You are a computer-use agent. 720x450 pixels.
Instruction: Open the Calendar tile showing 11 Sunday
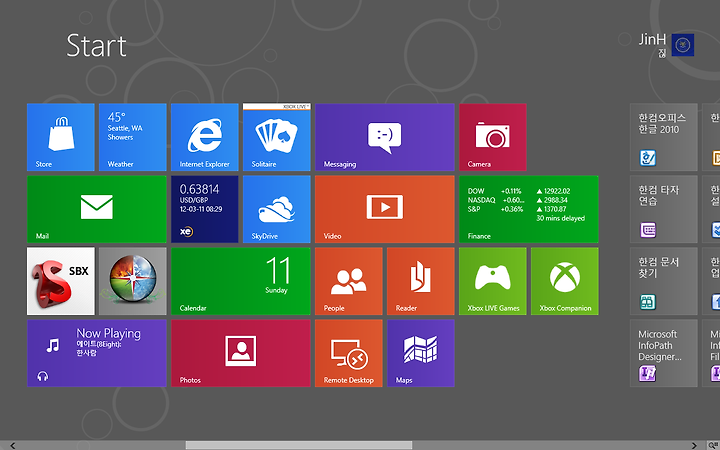point(241,281)
